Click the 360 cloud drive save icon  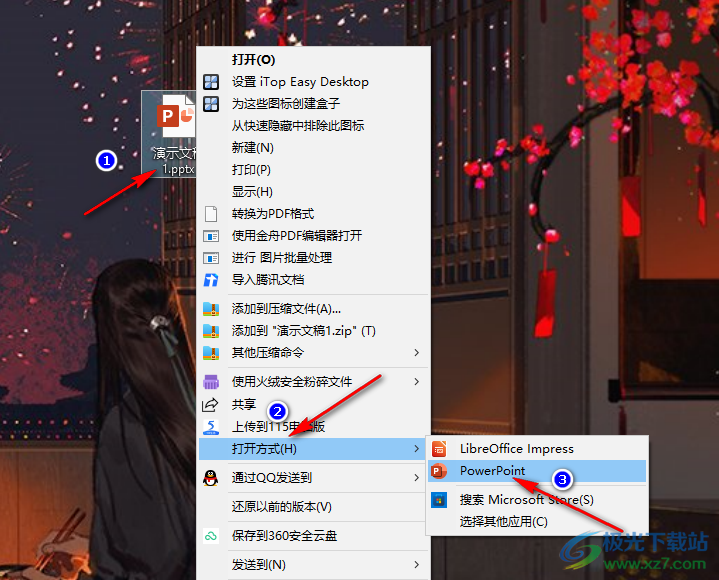(211, 536)
